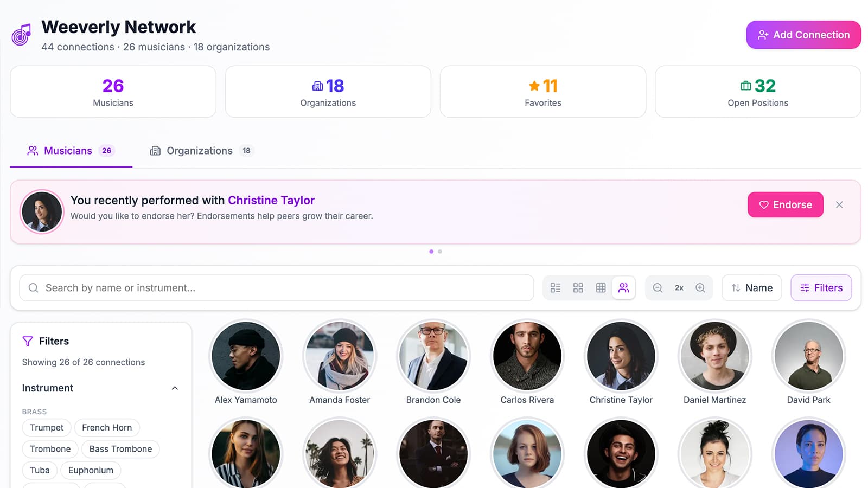Image resolution: width=868 pixels, height=488 pixels.
Task: Click the Add Connection button
Action: [x=803, y=35]
